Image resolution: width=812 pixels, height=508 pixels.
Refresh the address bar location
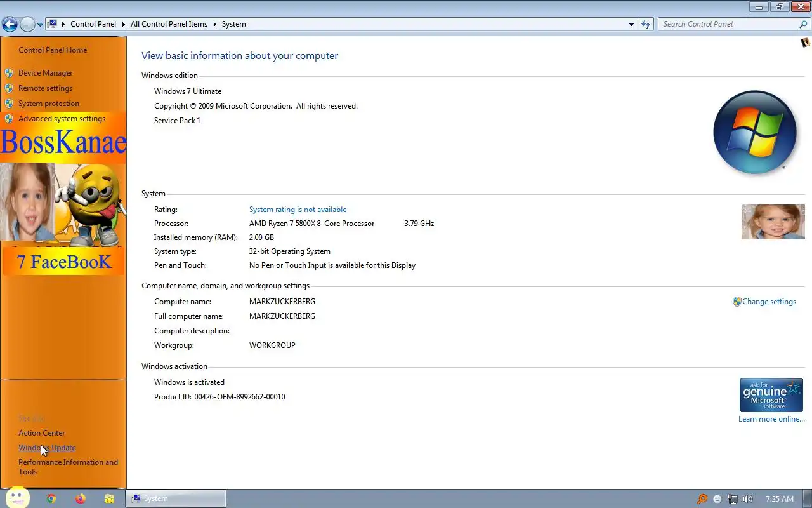tap(646, 24)
